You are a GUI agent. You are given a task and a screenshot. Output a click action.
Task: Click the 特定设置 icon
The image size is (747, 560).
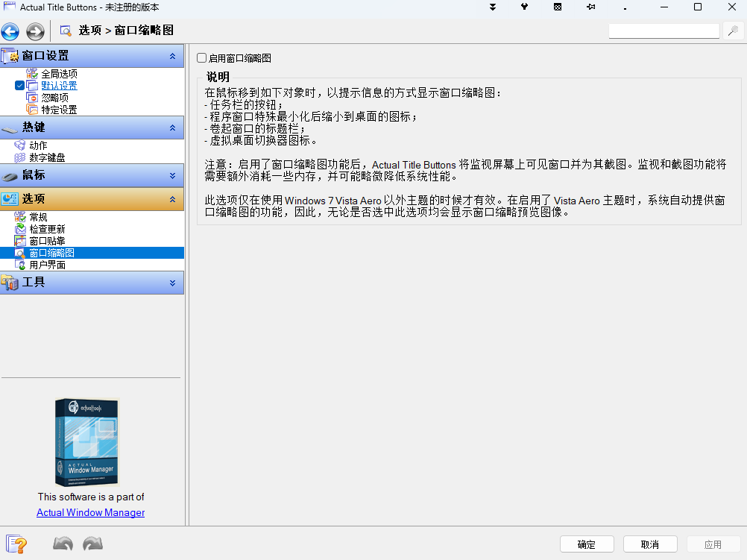[32, 109]
